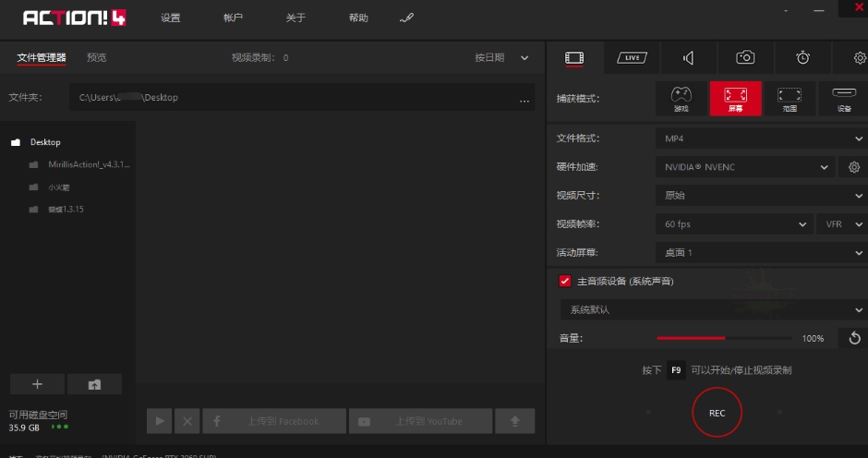Open the LIVE streaming tab
Image resolution: width=868 pixels, height=458 pixels.
(x=632, y=57)
